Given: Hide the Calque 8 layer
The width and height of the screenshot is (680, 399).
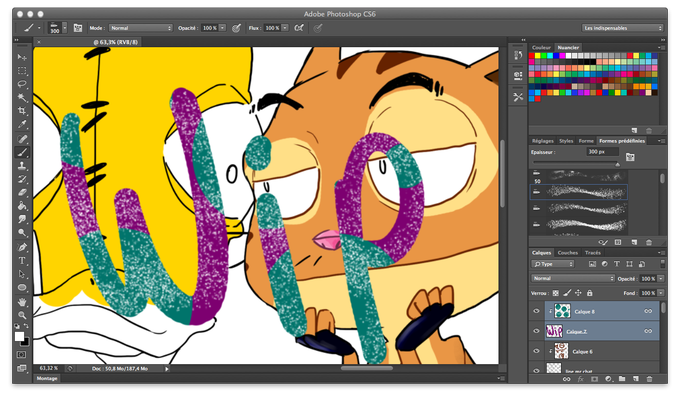Looking at the screenshot, I should click(x=536, y=311).
